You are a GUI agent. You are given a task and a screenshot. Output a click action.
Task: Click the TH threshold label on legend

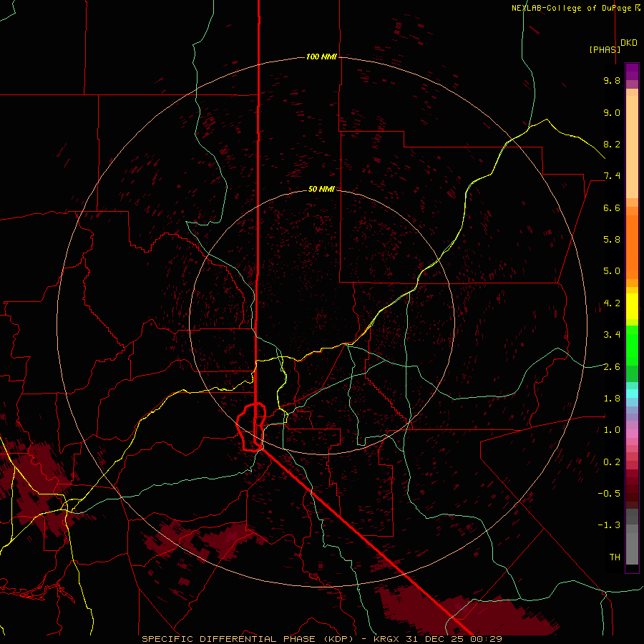tap(615, 557)
